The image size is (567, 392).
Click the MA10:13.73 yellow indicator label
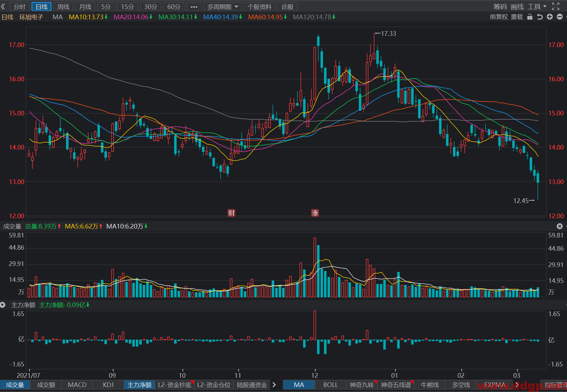88,17
